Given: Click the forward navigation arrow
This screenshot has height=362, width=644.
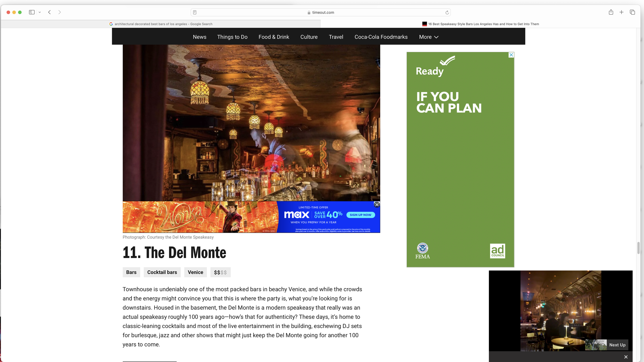Looking at the screenshot, I should [x=60, y=12].
